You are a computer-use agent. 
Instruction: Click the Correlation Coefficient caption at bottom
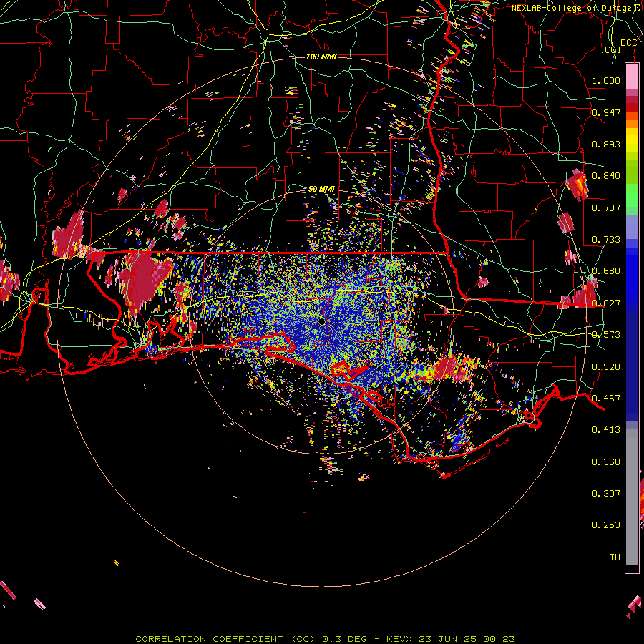[326, 639]
